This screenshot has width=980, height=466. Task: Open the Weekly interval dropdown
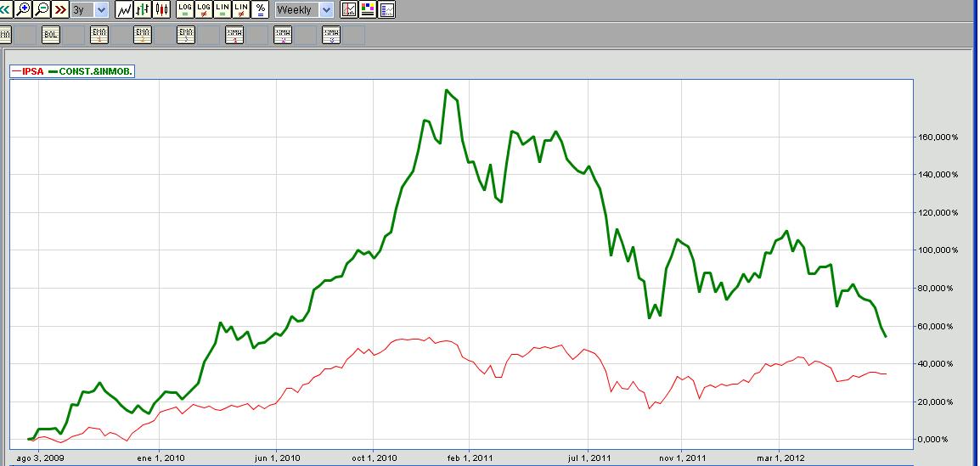coord(304,9)
